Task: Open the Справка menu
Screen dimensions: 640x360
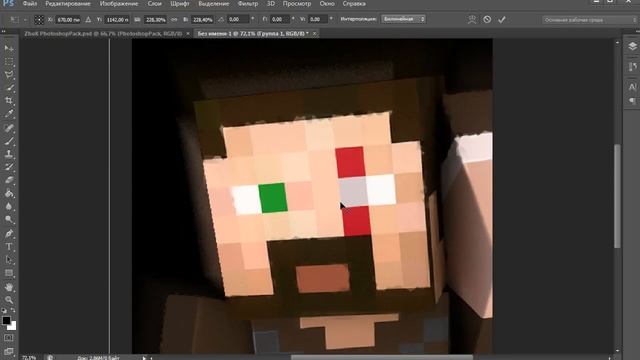Action: [x=354, y=4]
